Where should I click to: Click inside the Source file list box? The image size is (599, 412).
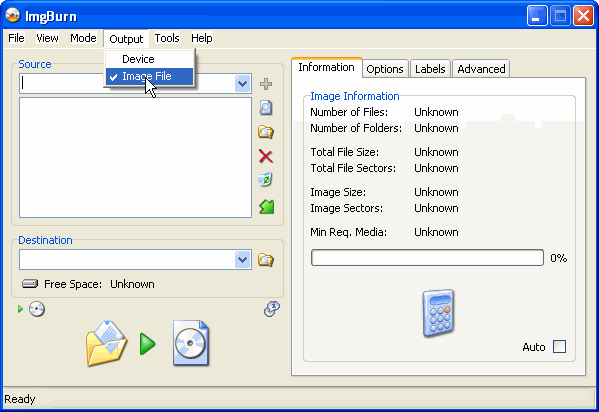pyautogui.click(x=136, y=157)
